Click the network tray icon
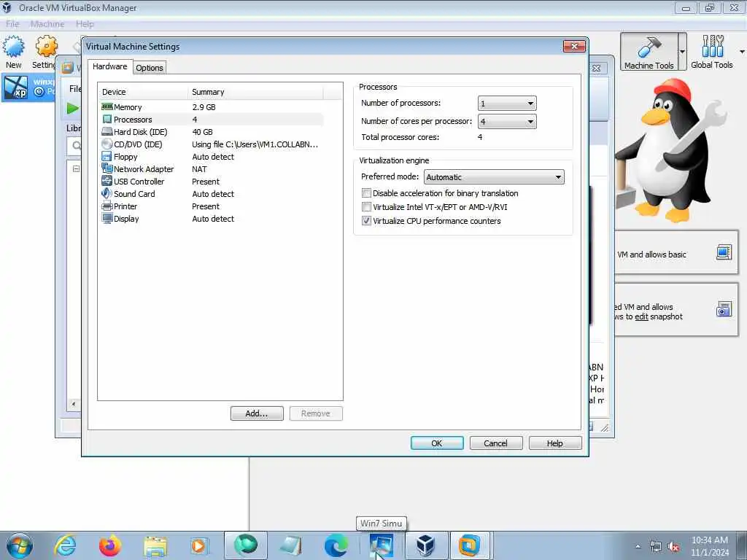This screenshot has width=747, height=560. point(656,547)
